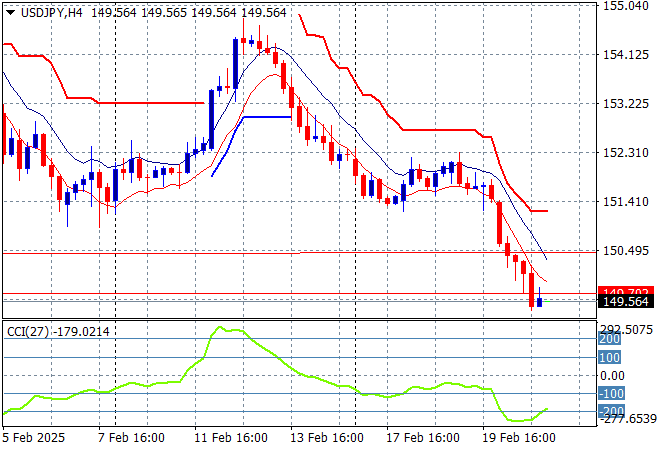The image size is (660, 450).
Task: Click the 153.225 price scale label
Action: (628, 103)
